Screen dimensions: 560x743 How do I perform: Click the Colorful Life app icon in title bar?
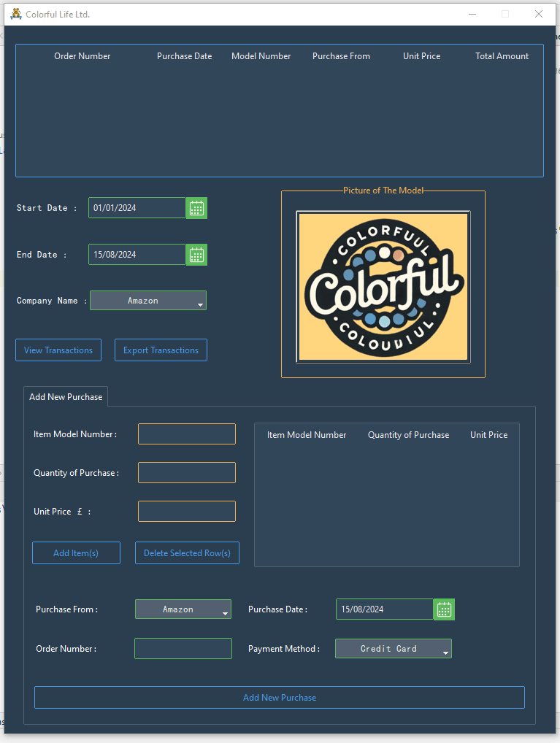[x=16, y=14]
